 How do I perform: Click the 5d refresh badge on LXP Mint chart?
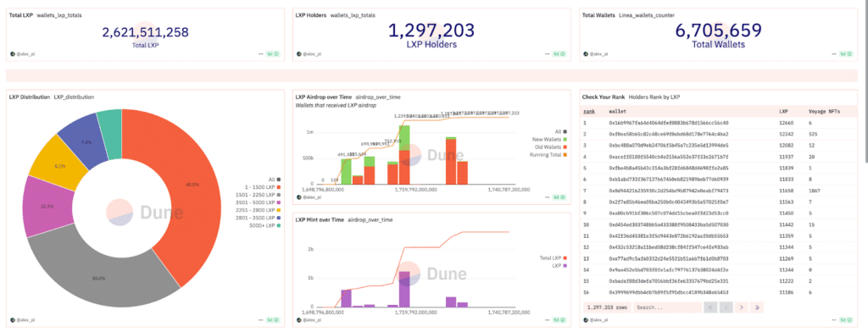click(559, 320)
